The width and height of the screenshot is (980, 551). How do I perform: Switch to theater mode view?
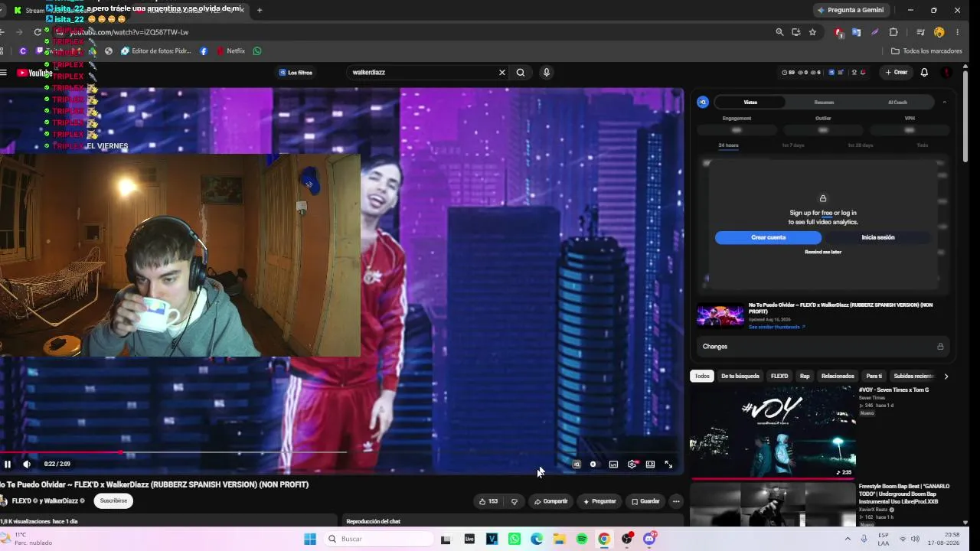[650, 464]
